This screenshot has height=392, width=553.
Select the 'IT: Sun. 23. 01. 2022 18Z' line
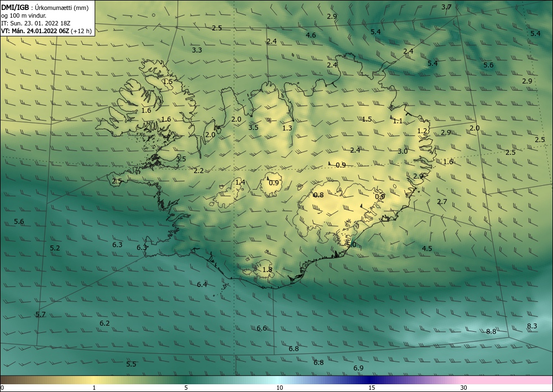pyautogui.click(x=36, y=23)
